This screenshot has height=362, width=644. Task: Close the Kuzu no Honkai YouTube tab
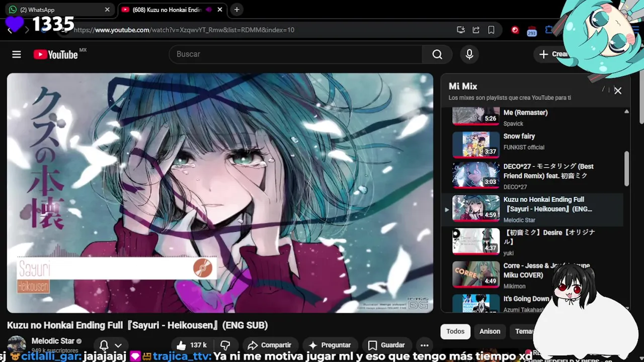[x=220, y=10]
